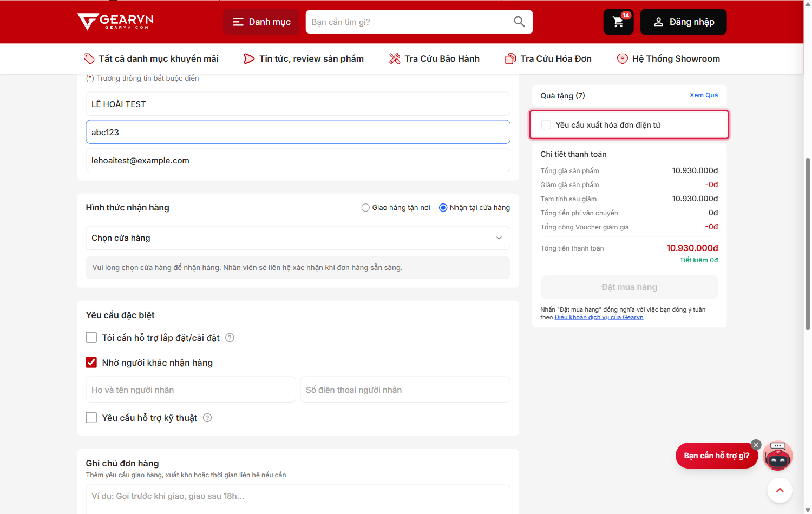Click the search magnifier icon
The image size is (812, 514).
point(519,22)
